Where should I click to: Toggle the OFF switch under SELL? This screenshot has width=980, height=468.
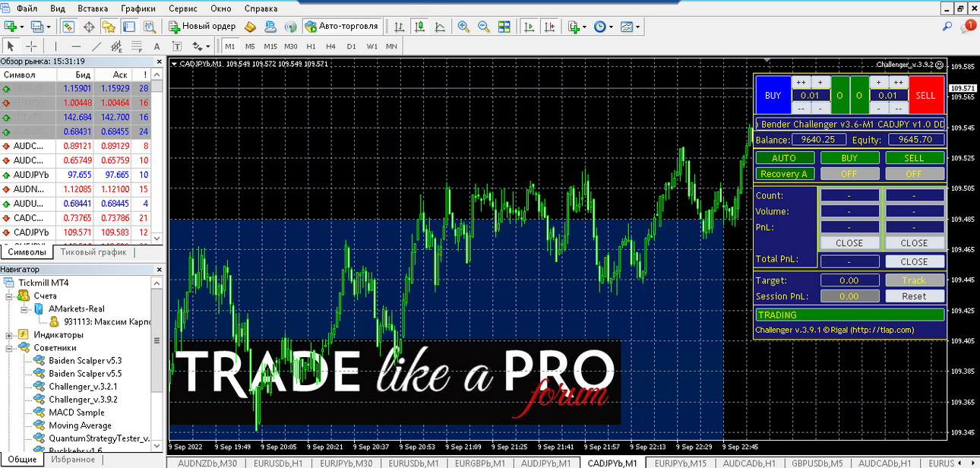click(915, 174)
